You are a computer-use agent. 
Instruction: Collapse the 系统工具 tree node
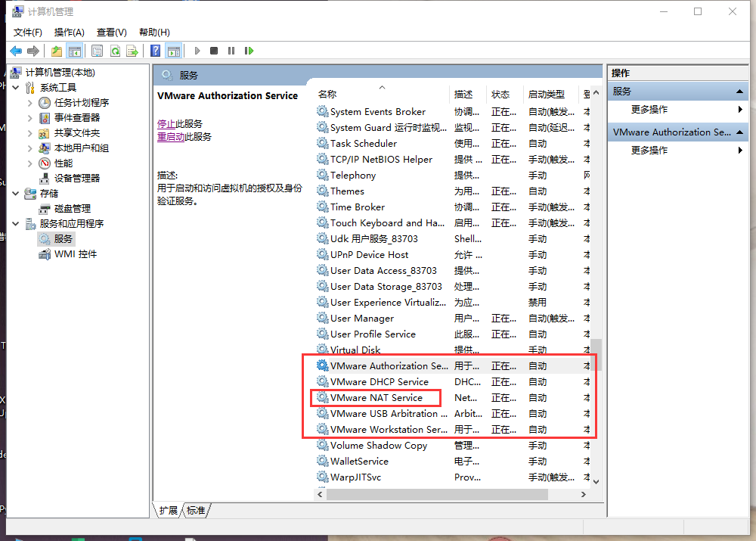pos(15,87)
